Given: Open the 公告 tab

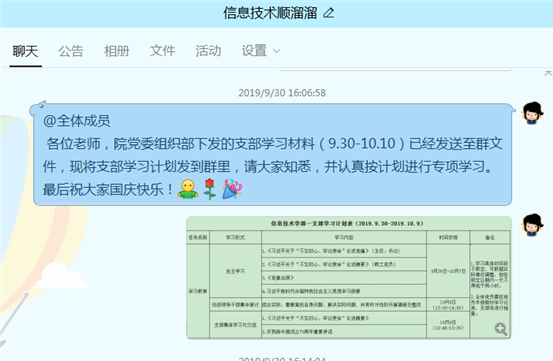Looking at the screenshot, I should [71, 51].
